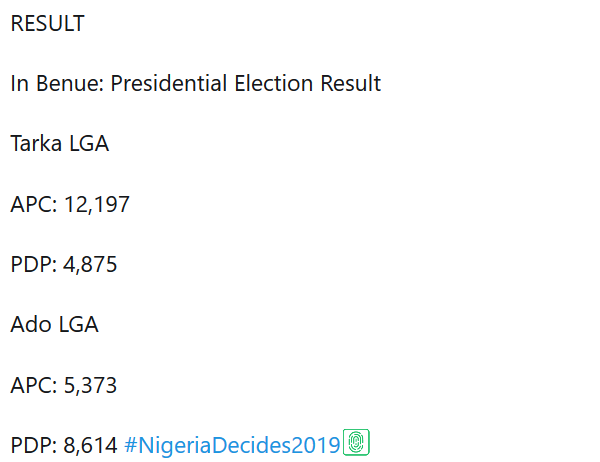Click the PDP label under Tarka LGA
This screenshot has height=462, width=600.
click(x=32, y=265)
